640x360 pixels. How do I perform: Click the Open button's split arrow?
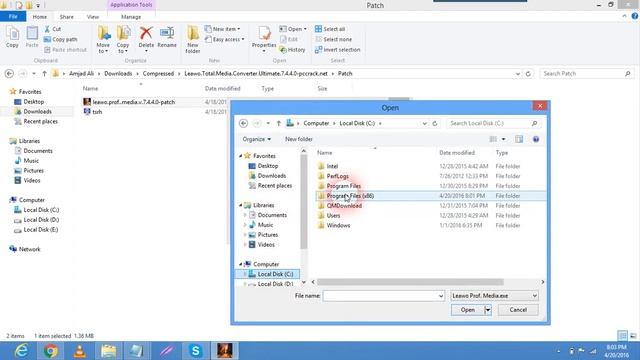[x=488, y=310]
